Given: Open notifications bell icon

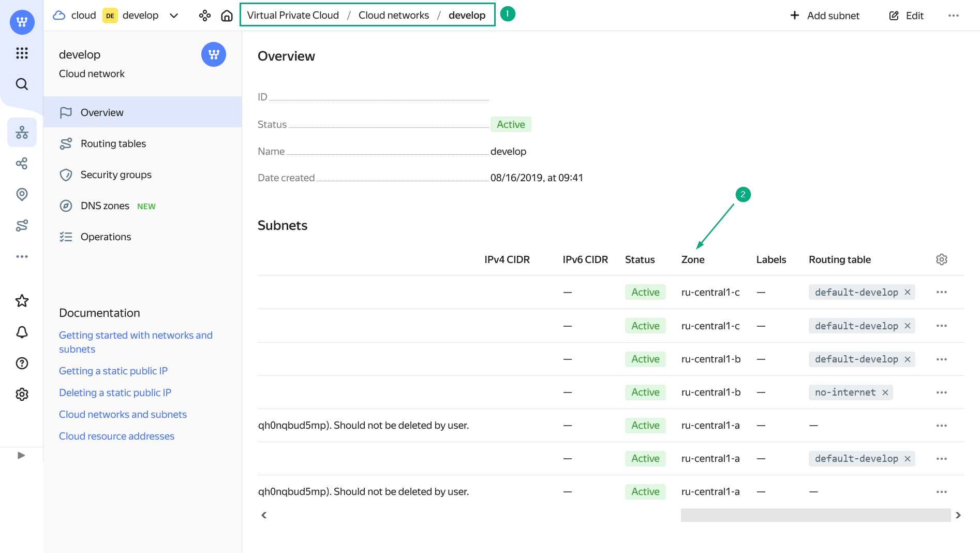Looking at the screenshot, I should coord(22,332).
